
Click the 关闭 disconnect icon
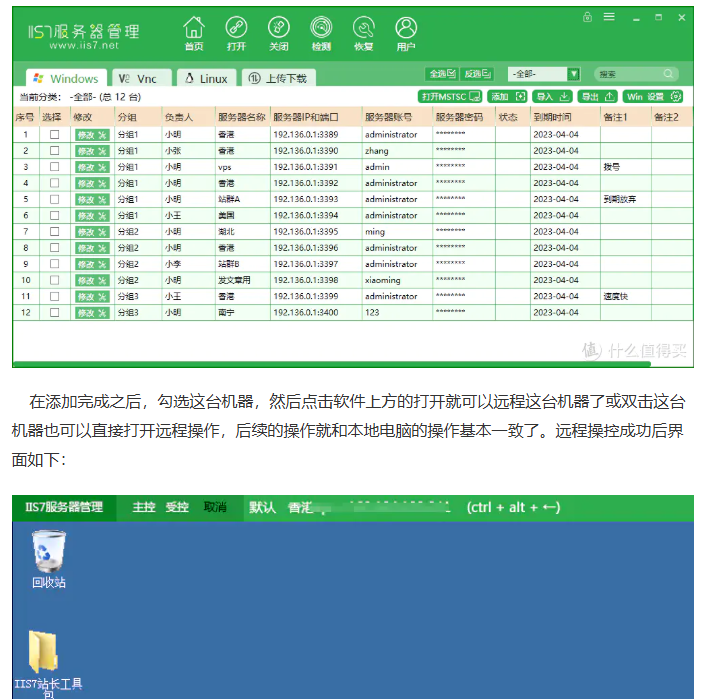point(279,33)
